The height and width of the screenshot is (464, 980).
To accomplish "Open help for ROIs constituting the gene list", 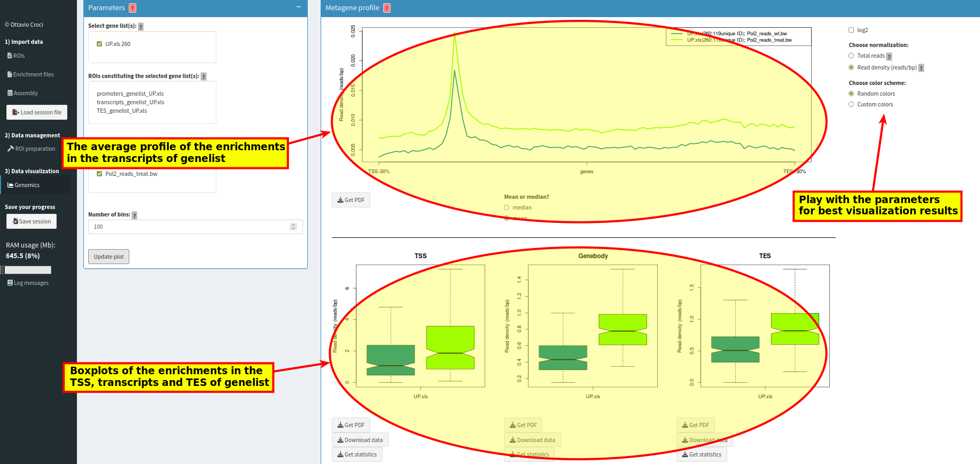I will [204, 76].
